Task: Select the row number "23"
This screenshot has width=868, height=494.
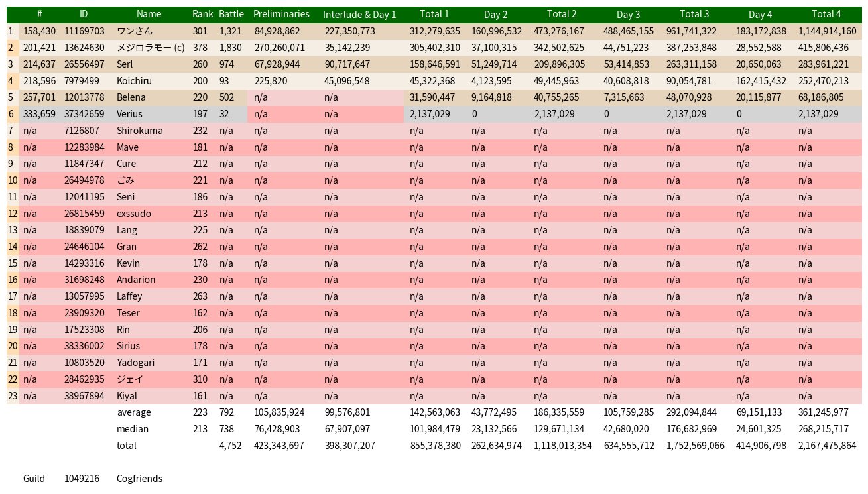Action: click(13, 396)
